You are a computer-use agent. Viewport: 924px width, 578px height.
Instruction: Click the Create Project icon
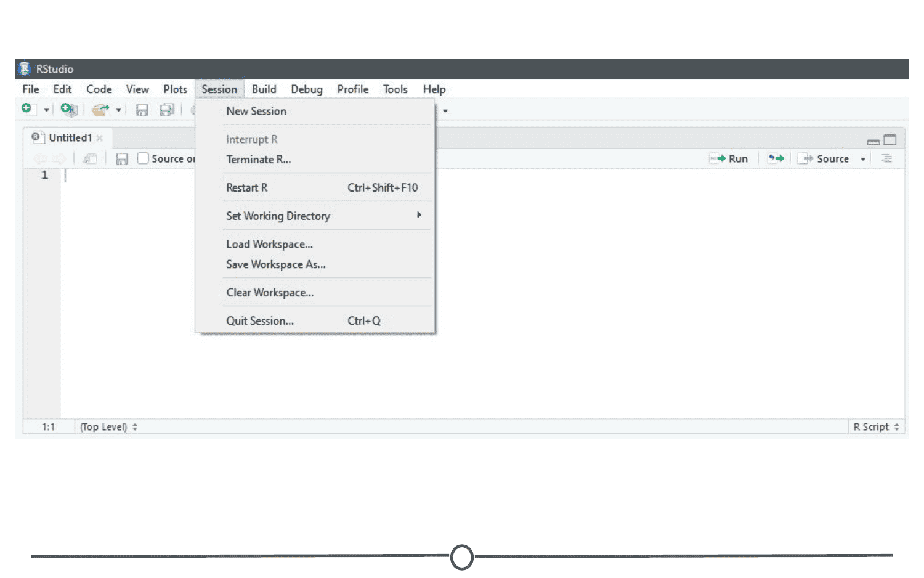pos(69,110)
